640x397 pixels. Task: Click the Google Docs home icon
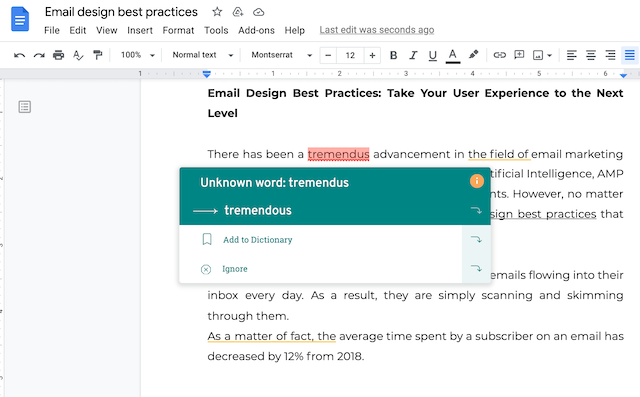pyautogui.click(x=20, y=19)
